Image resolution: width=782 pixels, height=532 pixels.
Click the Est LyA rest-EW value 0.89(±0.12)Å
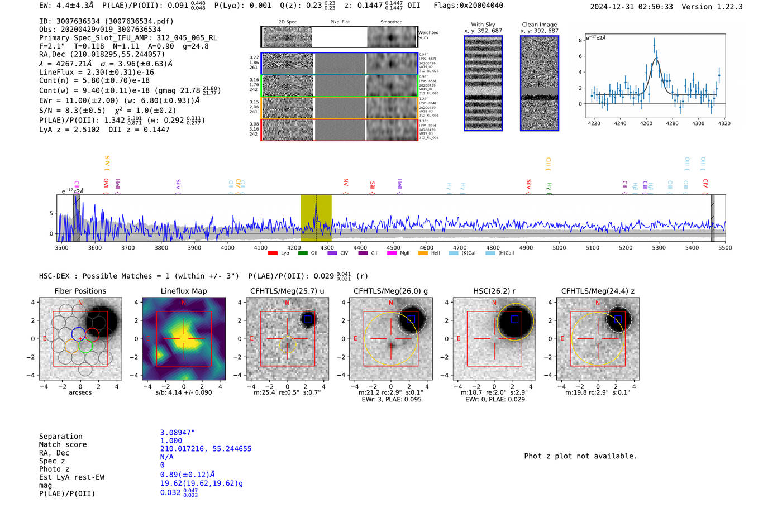[x=188, y=475]
